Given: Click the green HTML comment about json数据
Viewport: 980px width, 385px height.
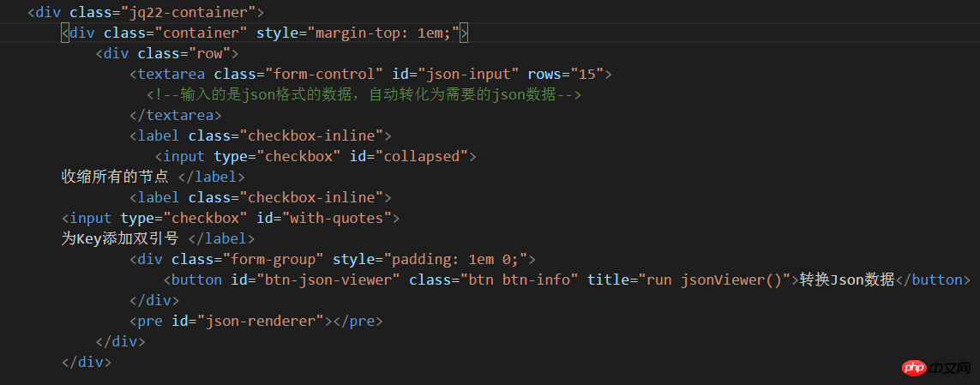Looking at the screenshot, I should pos(364,94).
